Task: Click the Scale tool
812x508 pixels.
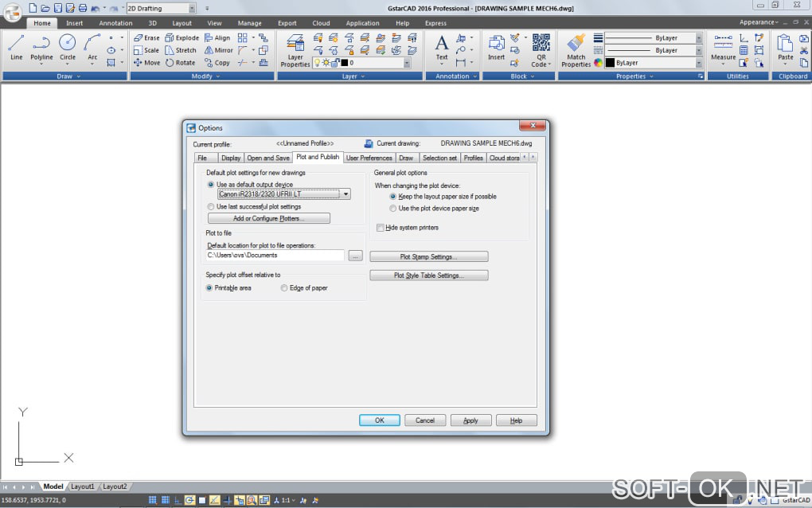Action: point(146,50)
